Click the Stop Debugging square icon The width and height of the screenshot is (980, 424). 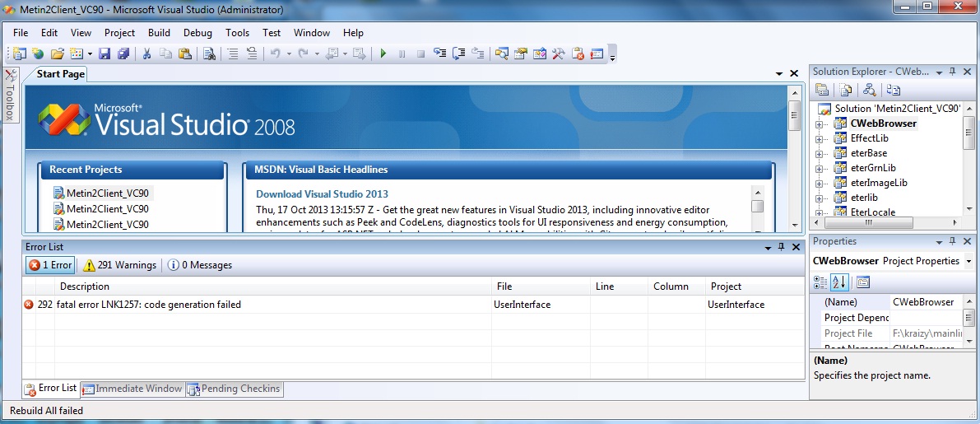click(x=420, y=54)
